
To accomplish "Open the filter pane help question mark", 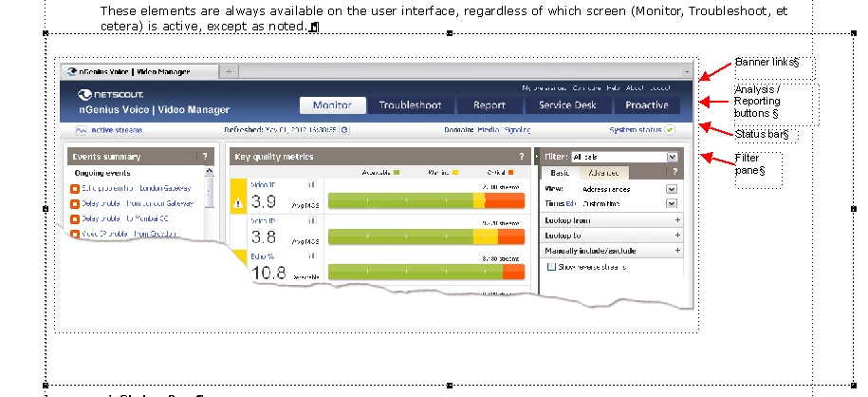I will click(x=674, y=173).
